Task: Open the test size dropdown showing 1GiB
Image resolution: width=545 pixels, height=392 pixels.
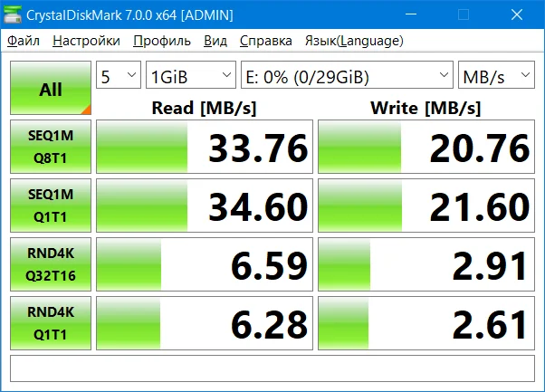Action: [x=191, y=75]
